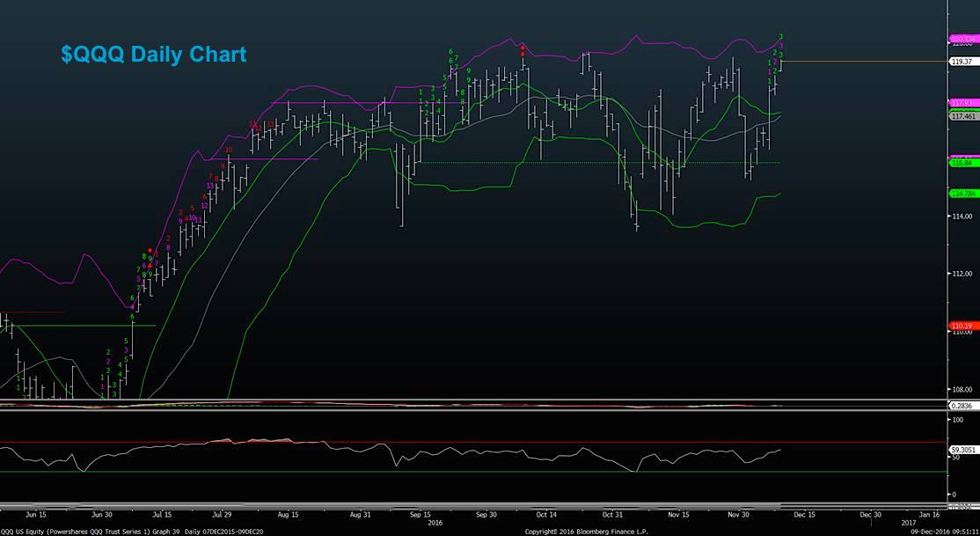The height and width of the screenshot is (536, 980).
Task: Click the Jun 15 date label
Action: pyautogui.click(x=34, y=516)
